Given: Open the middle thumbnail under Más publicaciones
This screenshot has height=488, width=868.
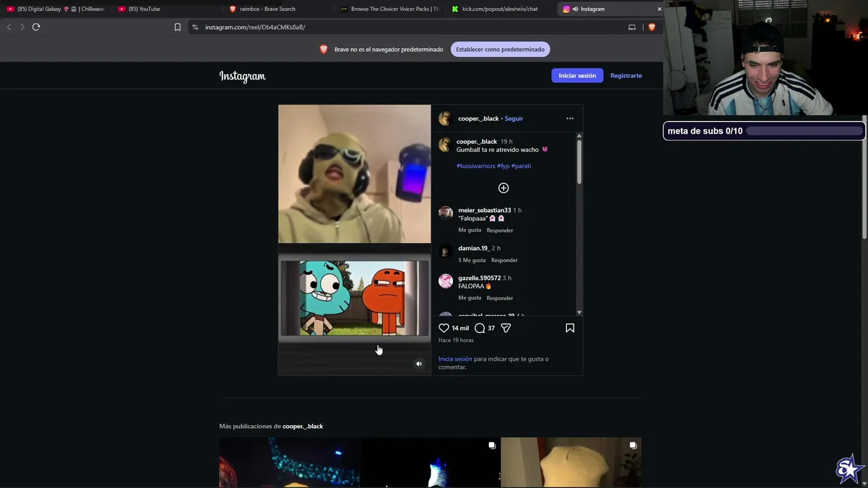Looking at the screenshot, I should [x=431, y=462].
